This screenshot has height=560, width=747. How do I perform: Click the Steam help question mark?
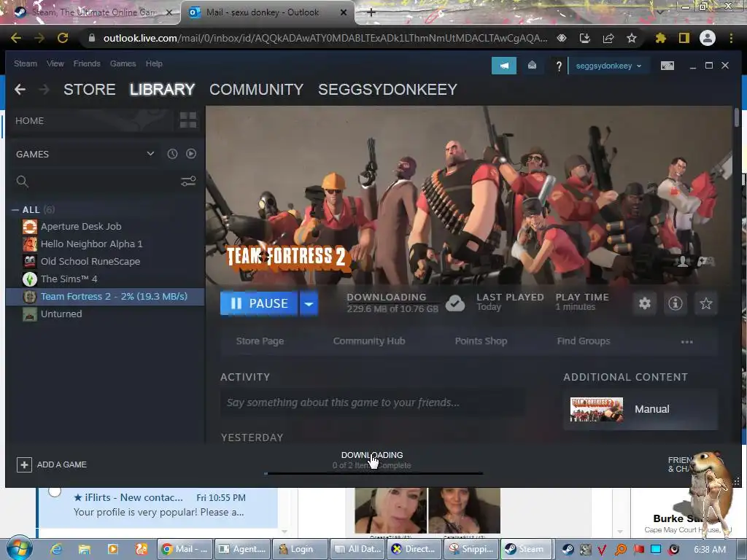[559, 66]
